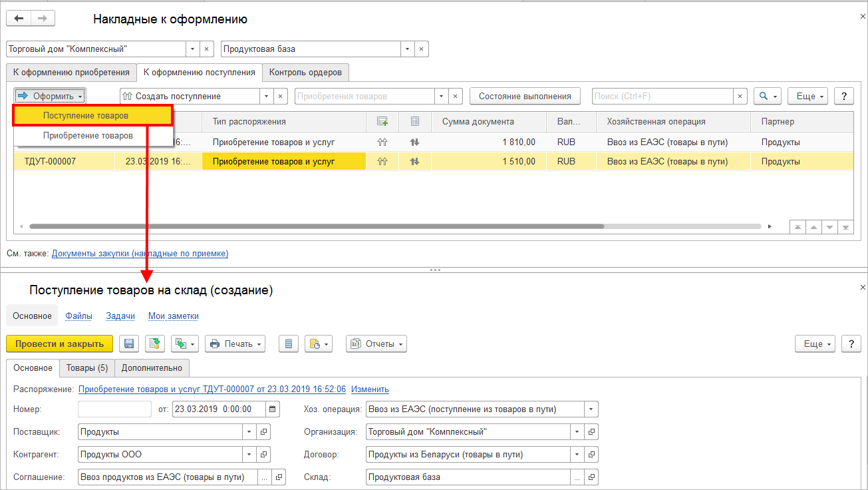Click the Поиск (Ctrl+F) search field
The width and height of the screenshot is (868, 490).
click(662, 96)
